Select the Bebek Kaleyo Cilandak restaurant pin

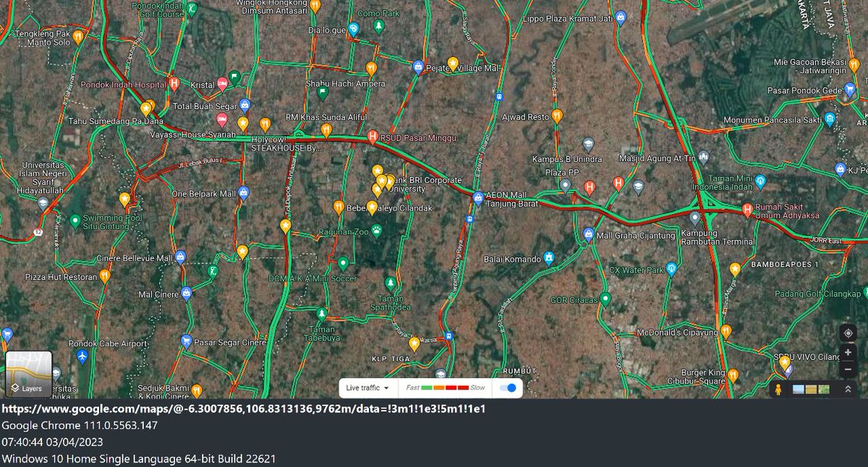(339, 207)
